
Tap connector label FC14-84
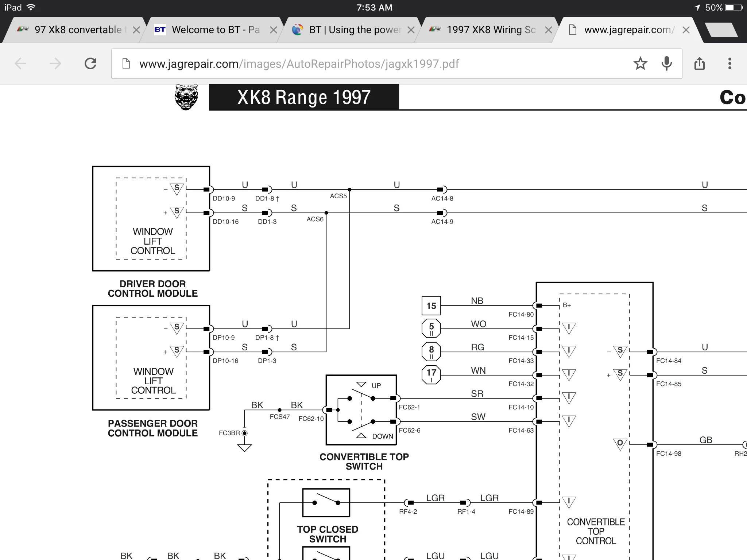pos(669,361)
